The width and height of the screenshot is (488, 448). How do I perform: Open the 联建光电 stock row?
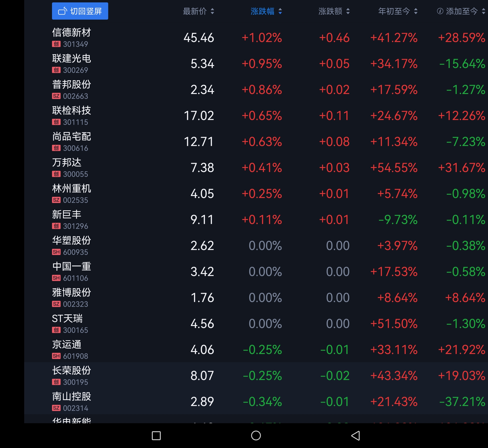tap(72, 59)
